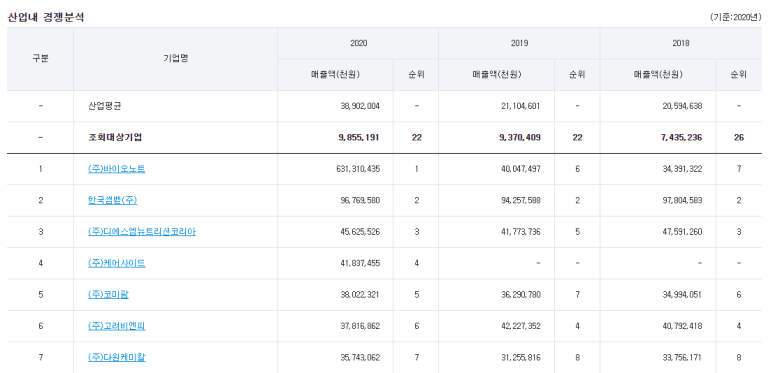Click the 2019 매출액(천원) subheader

(x=496, y=75)
